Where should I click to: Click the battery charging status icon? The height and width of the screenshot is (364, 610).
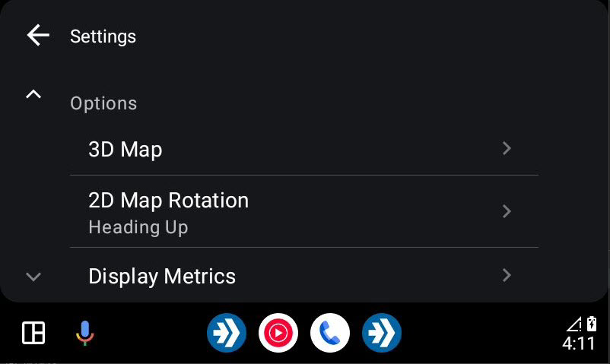(591, 324)
